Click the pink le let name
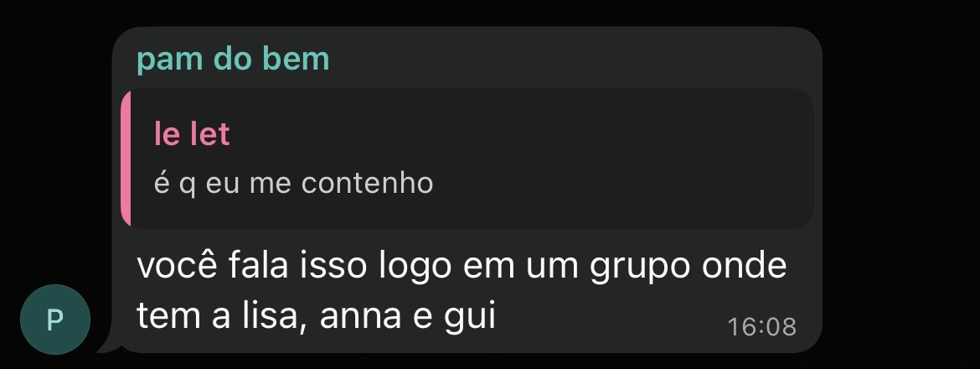This screenshot has height=369, width=980. (192, 134)
